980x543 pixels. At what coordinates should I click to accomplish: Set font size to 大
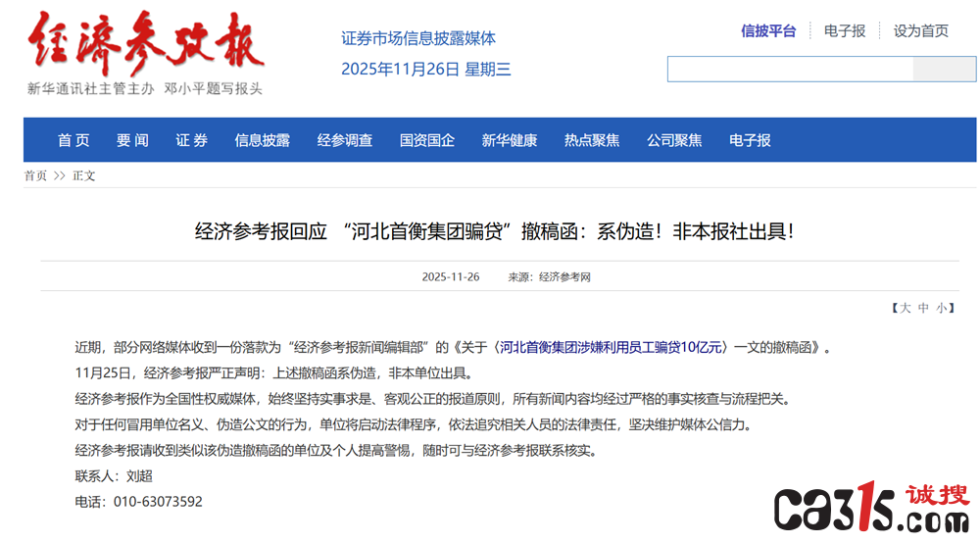pyautogui.click(x=905, y=308)
